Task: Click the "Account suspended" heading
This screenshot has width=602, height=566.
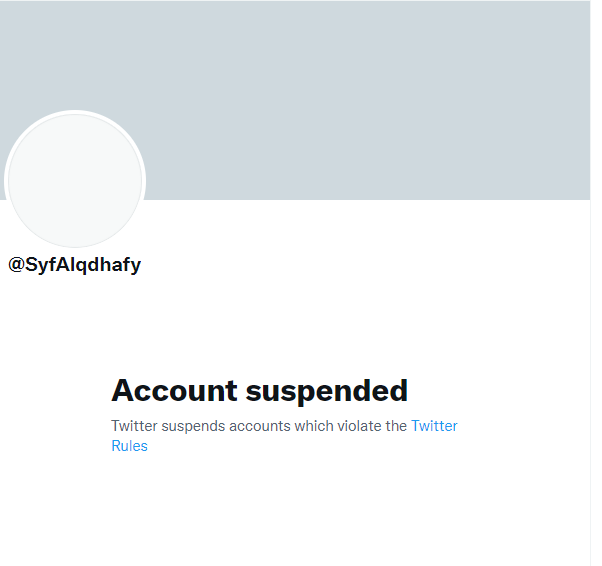Action: pos(259,390)
